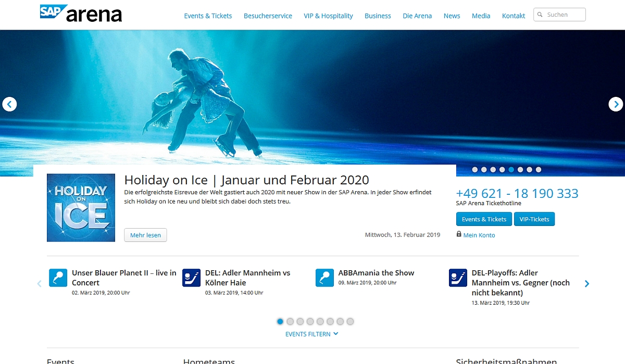Click date 03. März 2019, 14:00 Uhr
This screenshot has height=364, width=625.
tap(234, 293)
